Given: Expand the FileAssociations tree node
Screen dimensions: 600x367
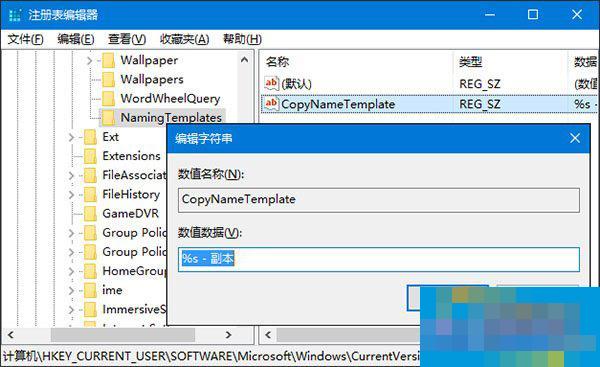Looking at the screenshot, I should [71, 175].
